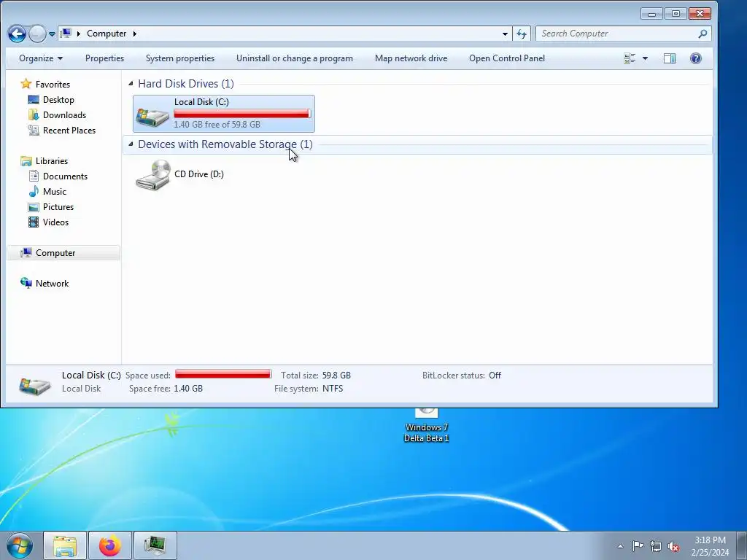The width and height of the screenshot is (747, 560).
Task: Click the Pictures icon
Action: tap(34, 206)
